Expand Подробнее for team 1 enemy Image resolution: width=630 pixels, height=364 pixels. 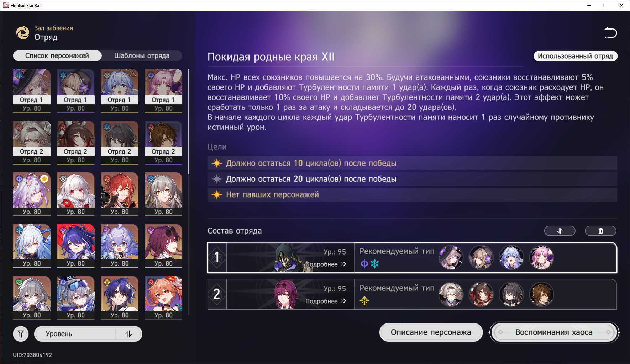point(326,264)
